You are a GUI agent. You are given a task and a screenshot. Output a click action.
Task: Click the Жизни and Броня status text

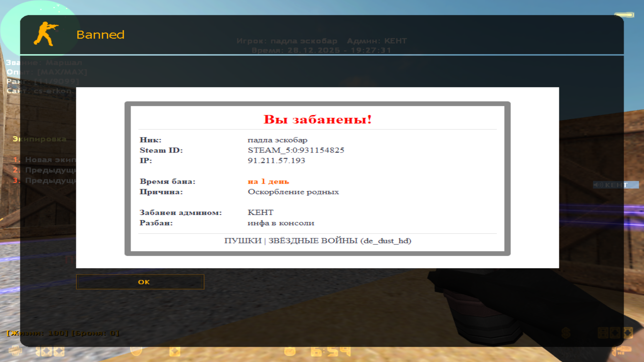click(63, 333)
